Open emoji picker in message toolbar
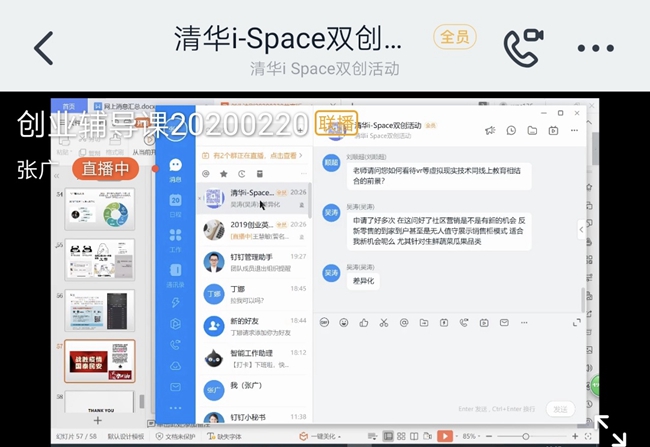Viewport: 650px width, 447px height. pos(344,322)
